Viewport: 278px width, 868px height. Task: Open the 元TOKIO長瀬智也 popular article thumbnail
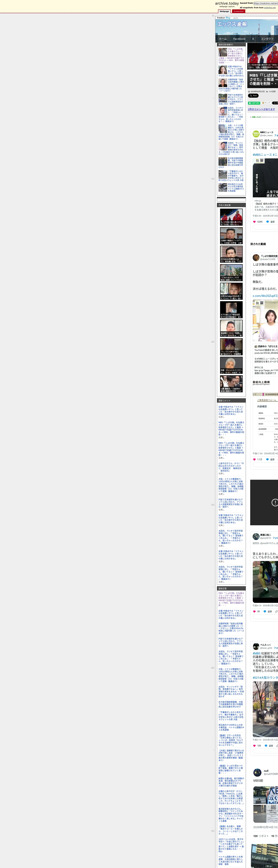pos(231,254)
